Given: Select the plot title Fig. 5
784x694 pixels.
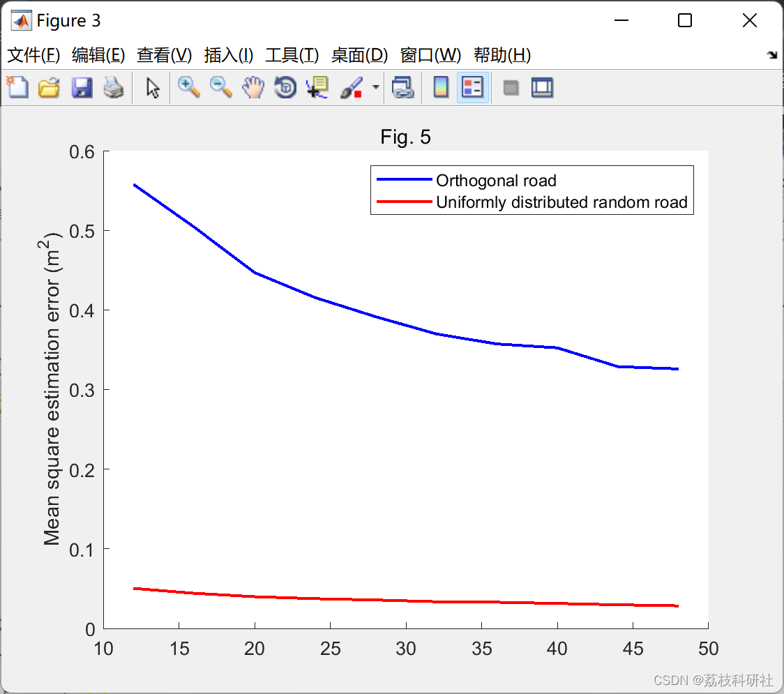Looking at the screenshot, I should pos(405,137).
